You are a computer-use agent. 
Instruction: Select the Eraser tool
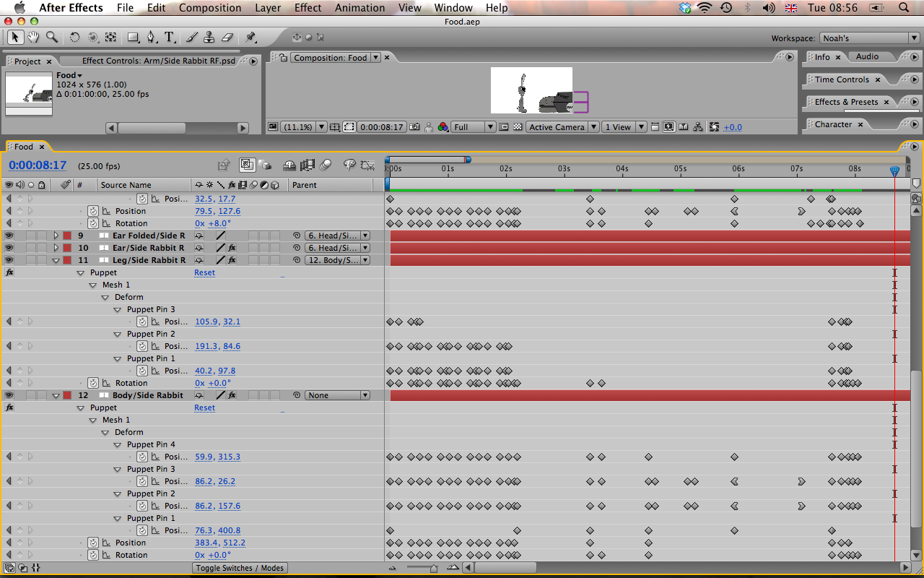227,37
